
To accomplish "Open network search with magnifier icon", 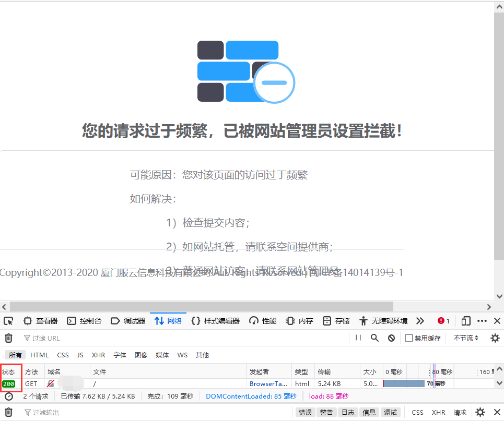I will 374,338.
